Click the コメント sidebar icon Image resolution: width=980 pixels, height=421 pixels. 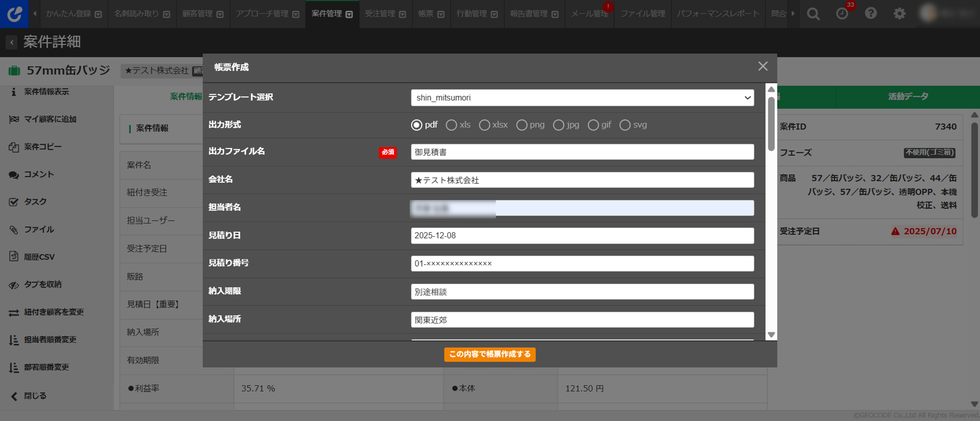click(x=14, y=174)
